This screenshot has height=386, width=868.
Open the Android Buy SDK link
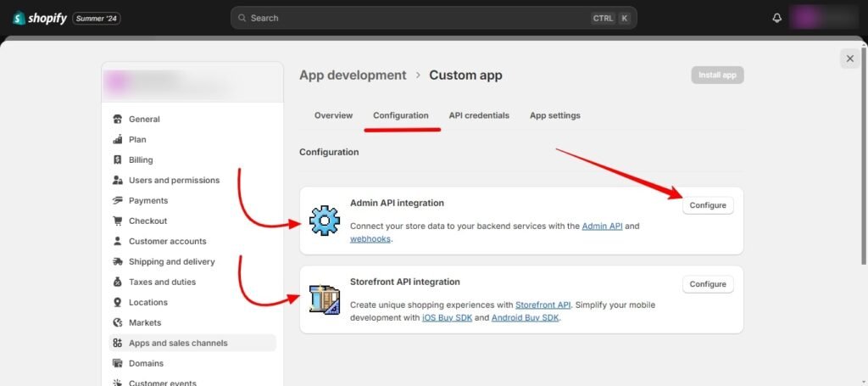point(526,318)
